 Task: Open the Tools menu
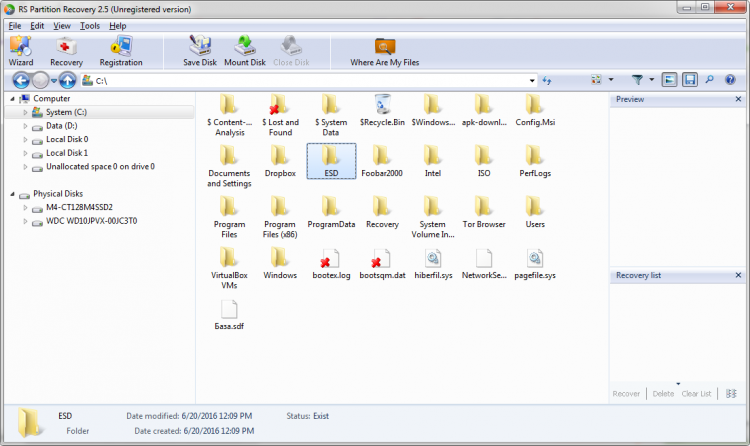tap(89, 26)
